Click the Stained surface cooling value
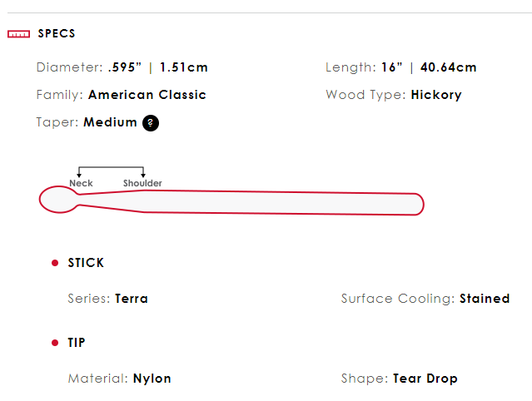The height and width of the screenshot is (401, 532). click(x=484, y=299)
